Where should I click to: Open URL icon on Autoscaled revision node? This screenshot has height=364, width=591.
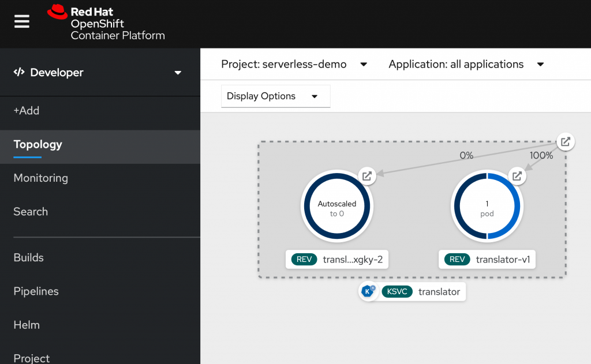366,177
